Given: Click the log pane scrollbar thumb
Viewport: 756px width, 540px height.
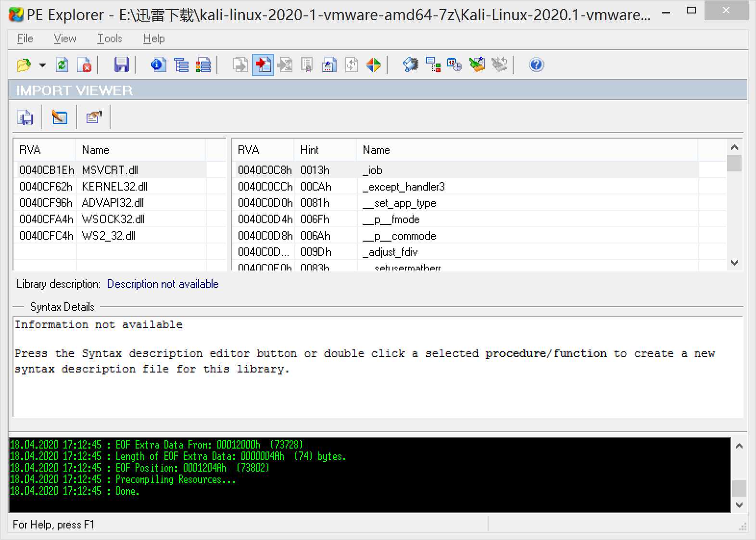Looking at the screenshot, I should click(x=739, y=488).
